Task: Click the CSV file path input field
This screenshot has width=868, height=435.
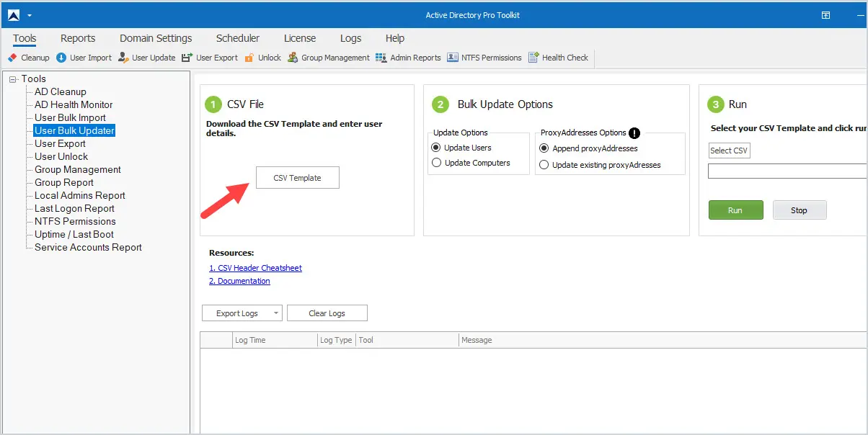Action: coord(788,171)
